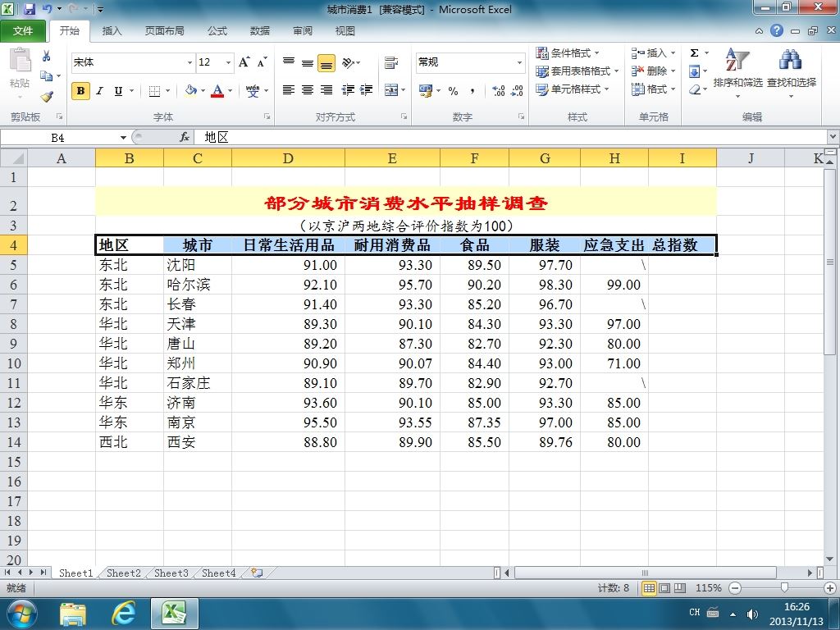Open the Name Box dropdown arrow
Viewport: 840px width, 630px height.
pos(123,138)
